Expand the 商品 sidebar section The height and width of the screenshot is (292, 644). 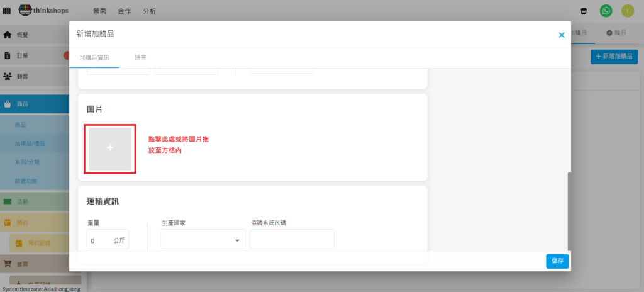(22, 104)
